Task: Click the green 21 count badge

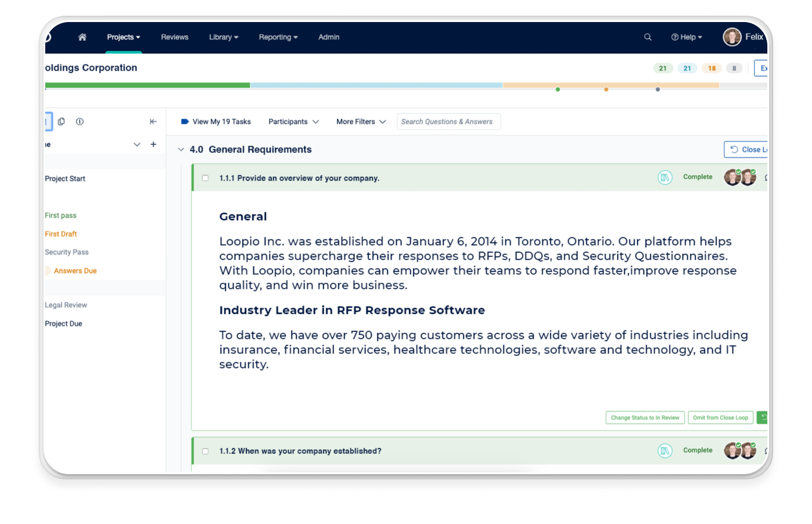Action: click(x=663, y=68)
